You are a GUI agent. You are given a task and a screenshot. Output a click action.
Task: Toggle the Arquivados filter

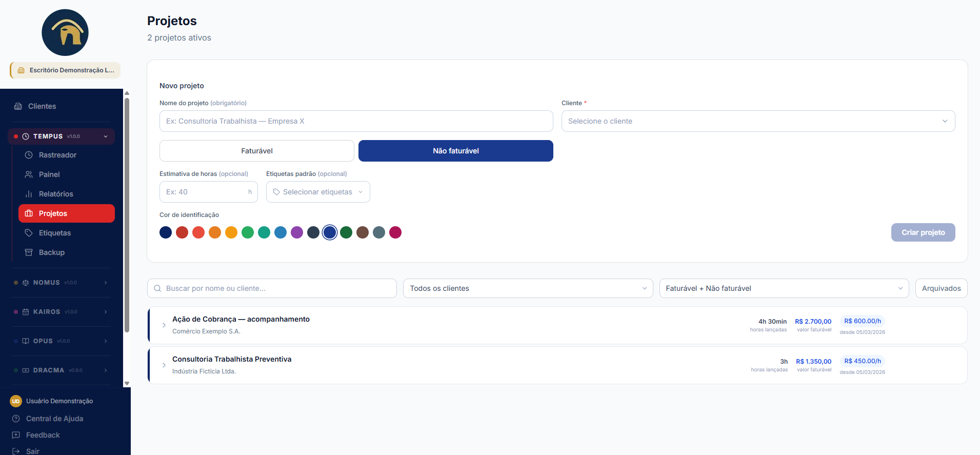[x=942, y=288]
